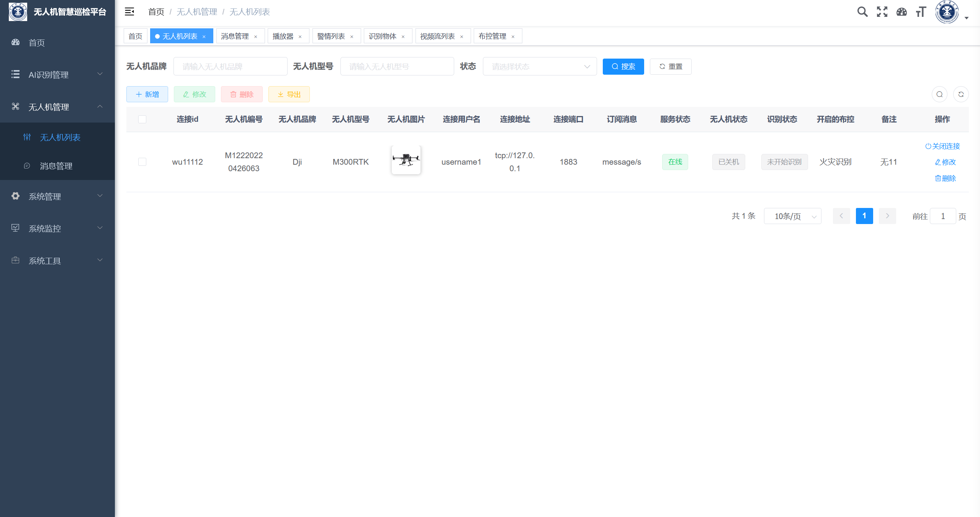The image size is (980, 517).
Task: Open the 状态 status dropdown
Action: tap(539, 67)
